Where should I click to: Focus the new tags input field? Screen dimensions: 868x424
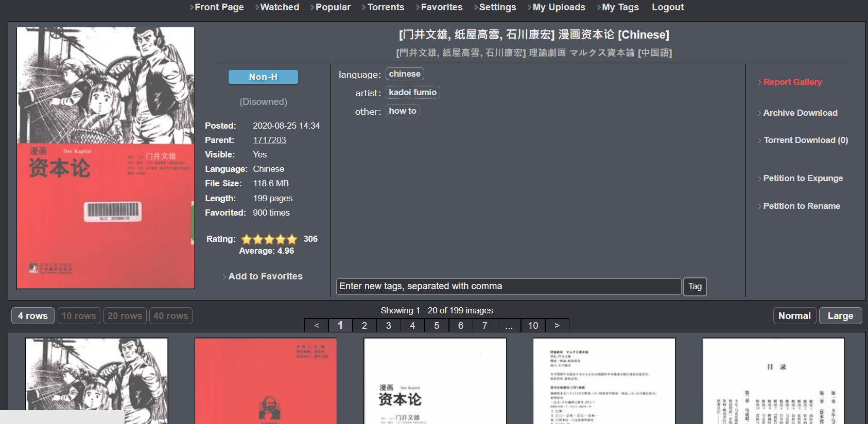[x=509, y=287]
